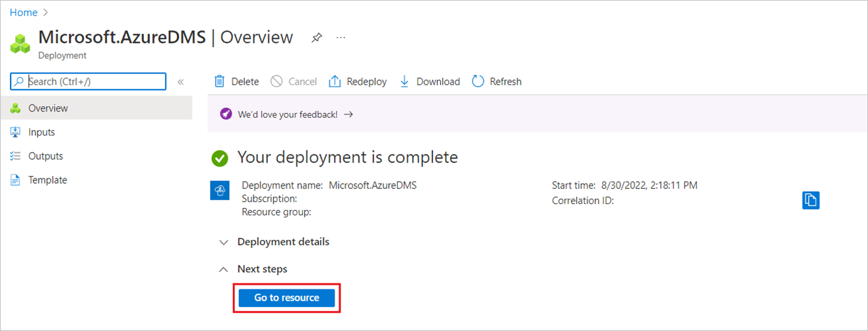Image resolution: width=868 pixels, height=331 pixels.
Task: Select Overview in the left sidebar
Action: (48, 108)
